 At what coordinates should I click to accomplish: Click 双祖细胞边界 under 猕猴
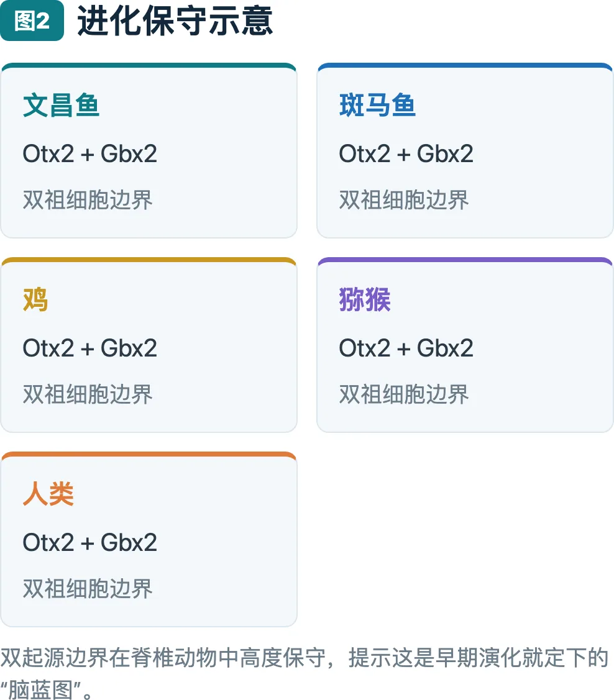[404, 394]
